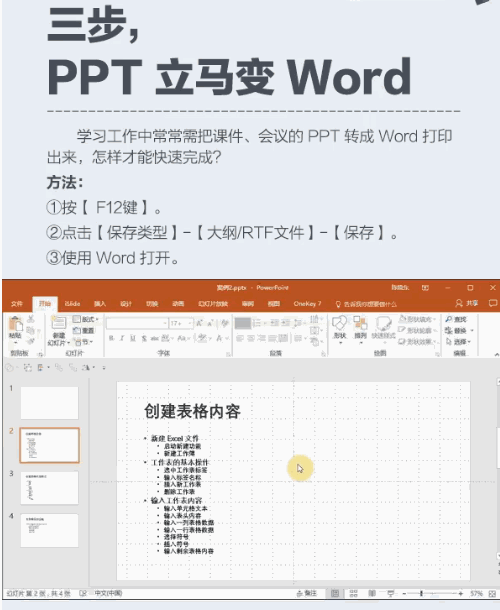Screen dimensions: 500x610
Task: Click the Fit slide to window icon
Action: [492, 594]
